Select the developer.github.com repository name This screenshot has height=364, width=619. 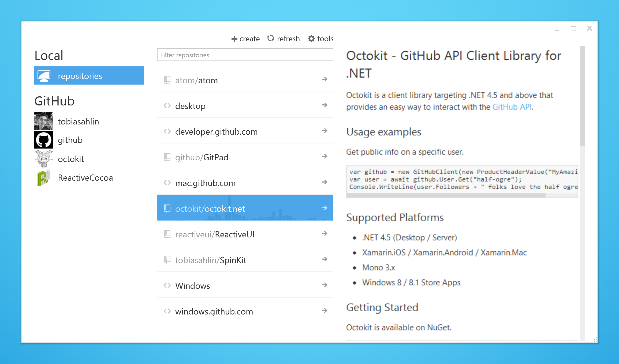216,132
